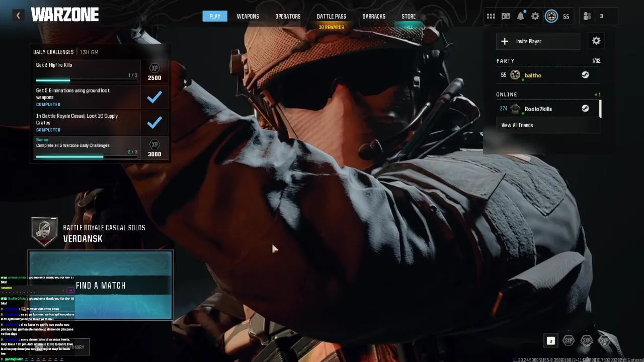This screenshot has width=644, height=362.
Task: Click the Online section header
Action: [507, 95]
